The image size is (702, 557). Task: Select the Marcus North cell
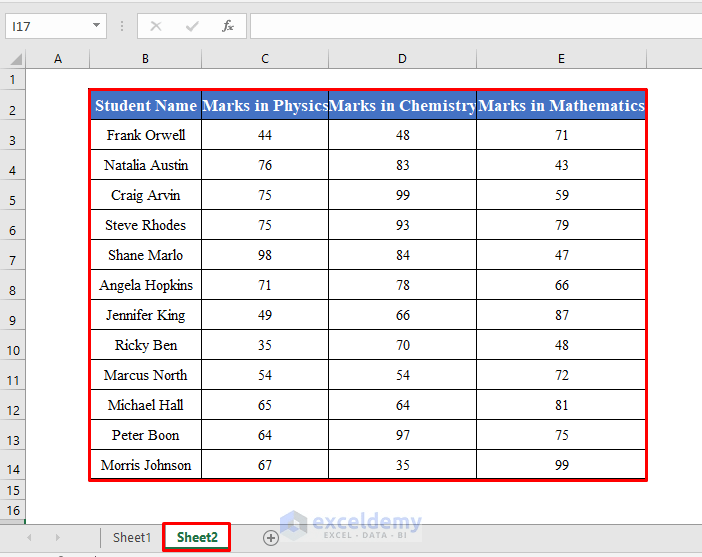[146, 375]
